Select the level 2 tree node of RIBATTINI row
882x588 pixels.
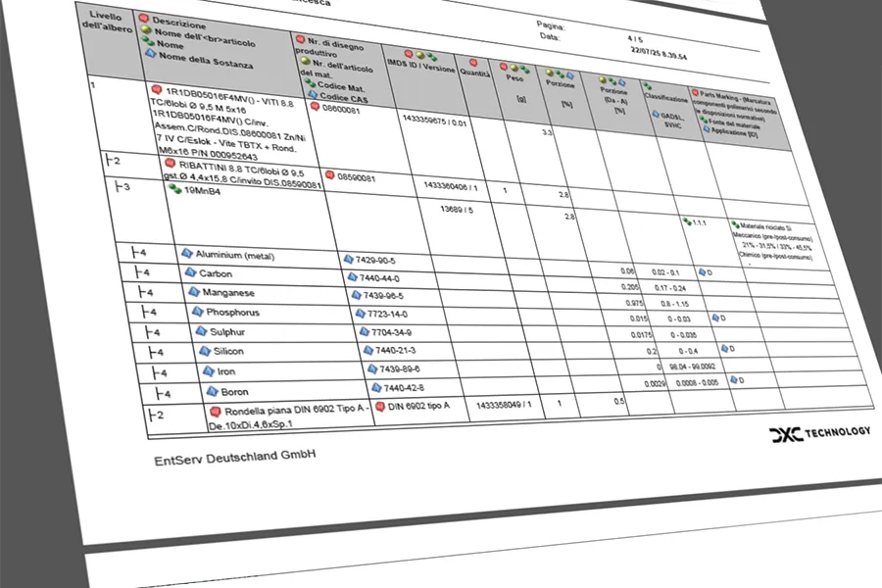pyautogui.click(x=113, y=161)
